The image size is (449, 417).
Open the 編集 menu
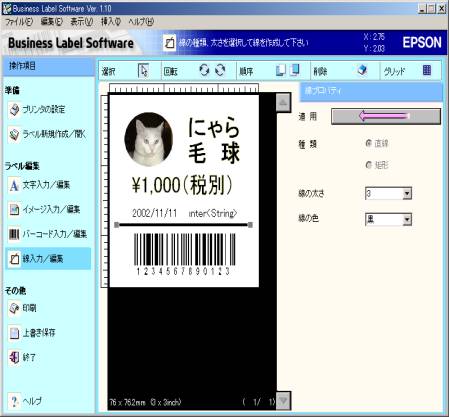51,22
